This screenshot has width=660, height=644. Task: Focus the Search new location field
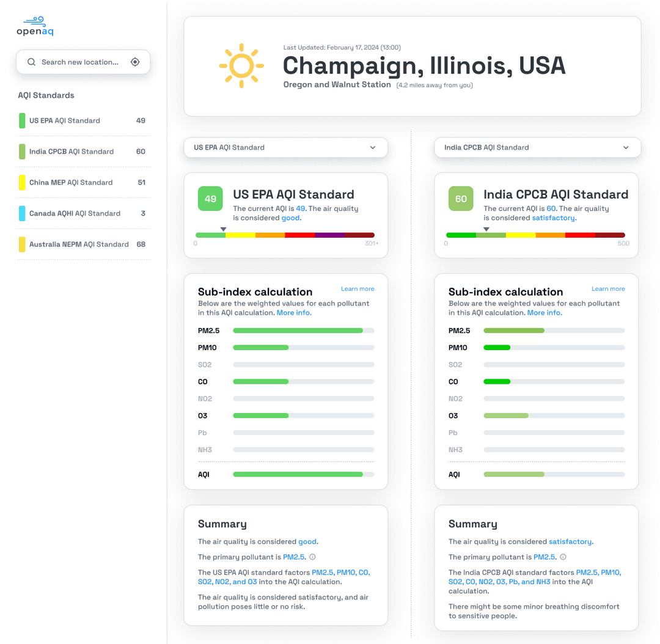click(83, 62)
